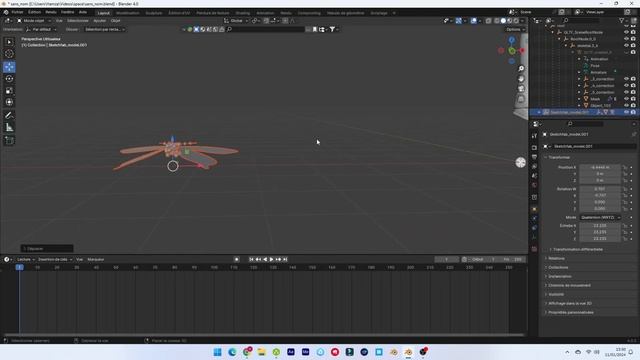Screen dimensions: 640x360
Task: Open the Marqueur timeline menu
Action: [96, 259]
